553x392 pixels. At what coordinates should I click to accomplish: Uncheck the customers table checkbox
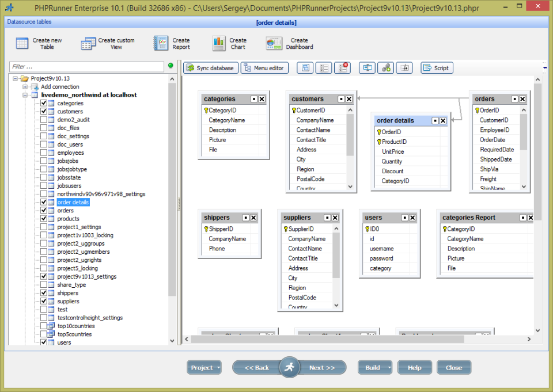(x=44, y=112)
